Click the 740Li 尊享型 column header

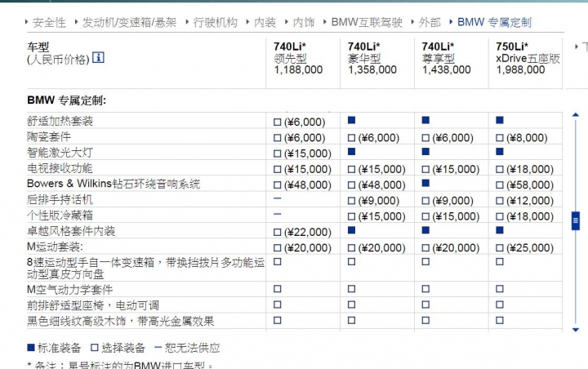click(446, 58)
